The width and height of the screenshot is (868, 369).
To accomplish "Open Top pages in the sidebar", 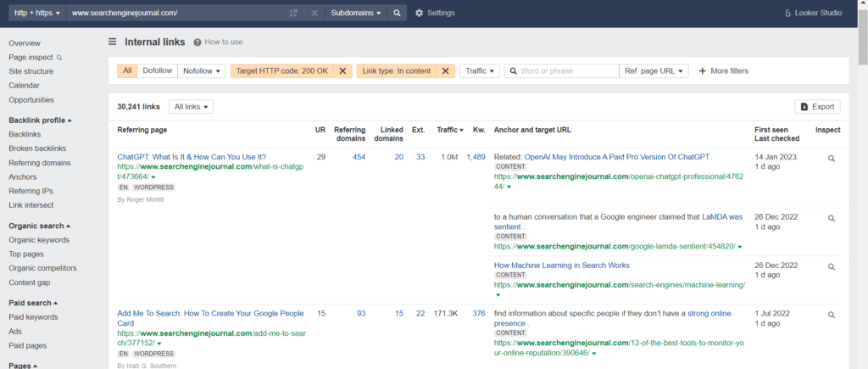I will tap(26, 254).
